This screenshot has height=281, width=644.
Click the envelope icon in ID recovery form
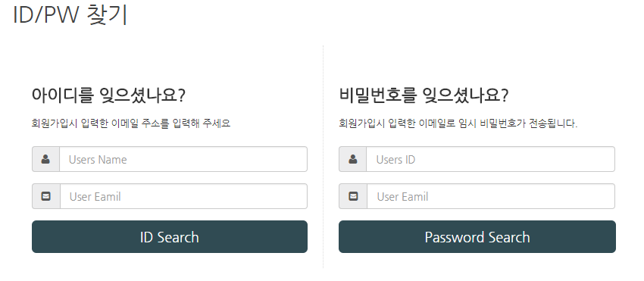(x=46, y=196)
